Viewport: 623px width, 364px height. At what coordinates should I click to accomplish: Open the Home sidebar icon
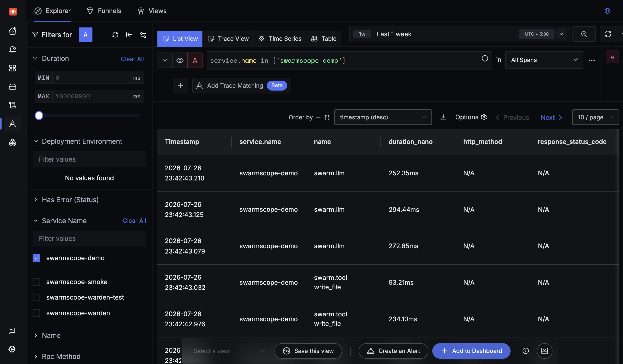[x=13, y=31]
